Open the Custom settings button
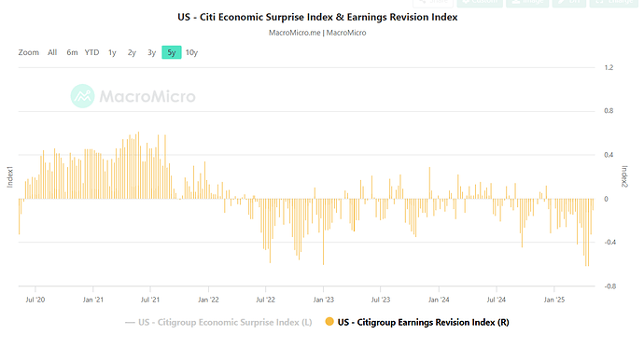The height and width of the screenshot is (363, 644). click(x=480, y=3)
